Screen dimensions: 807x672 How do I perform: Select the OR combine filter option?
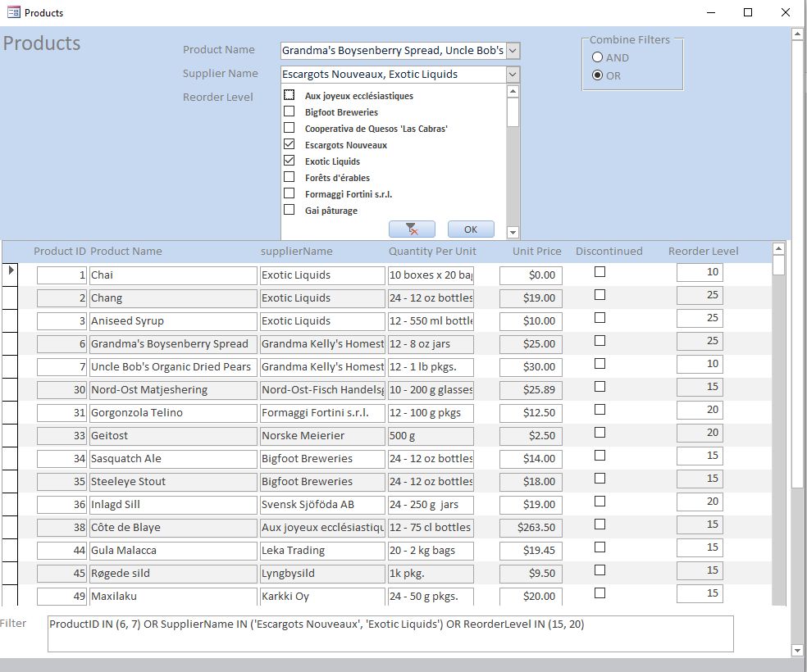tap(598, 75)
